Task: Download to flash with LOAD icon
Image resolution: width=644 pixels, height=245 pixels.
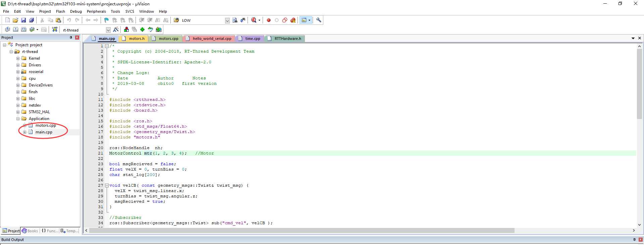Action: click(55, 29)
